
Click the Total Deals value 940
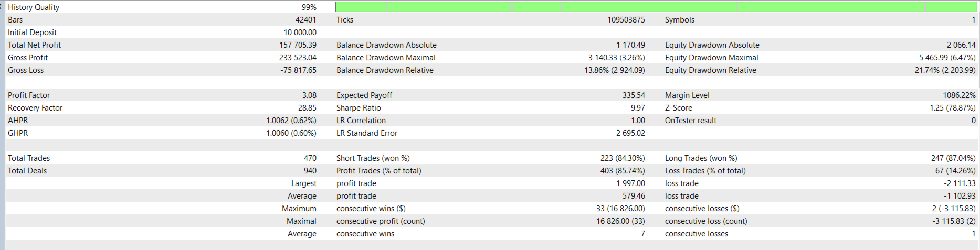pyautogui.click(x=310, y=171)
